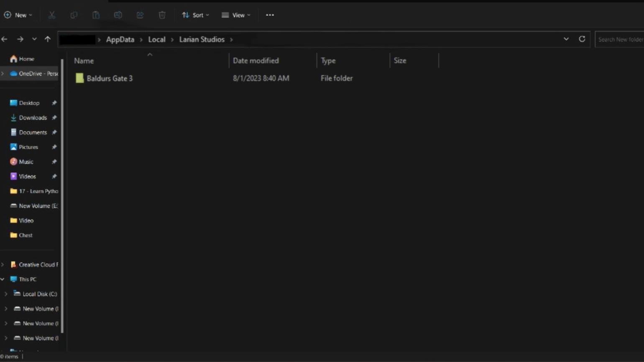Copy files with the Copy icon
This screenshot has height=362, width=644.
pyautogui.click(x=74, y=15)
